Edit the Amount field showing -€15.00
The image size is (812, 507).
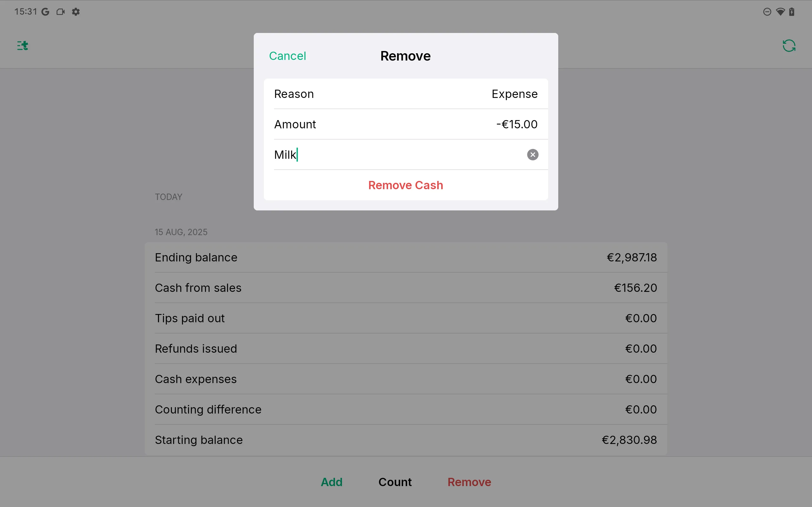[406, 125]
